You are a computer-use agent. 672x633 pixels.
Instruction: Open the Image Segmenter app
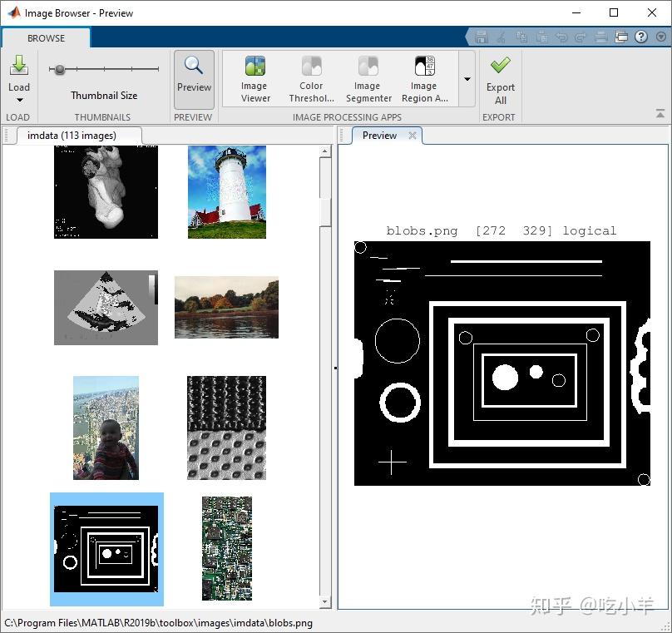click(368, 79)
